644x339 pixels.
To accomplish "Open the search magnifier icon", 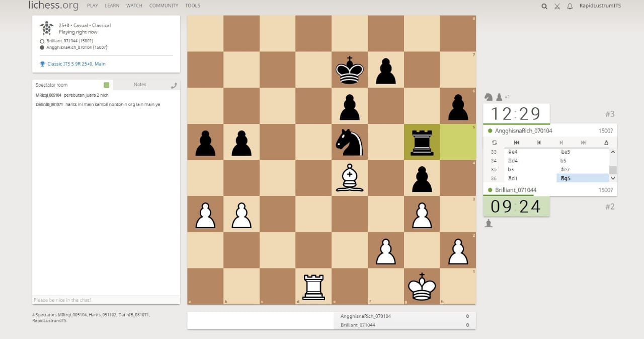I will (x=544, y=6).
